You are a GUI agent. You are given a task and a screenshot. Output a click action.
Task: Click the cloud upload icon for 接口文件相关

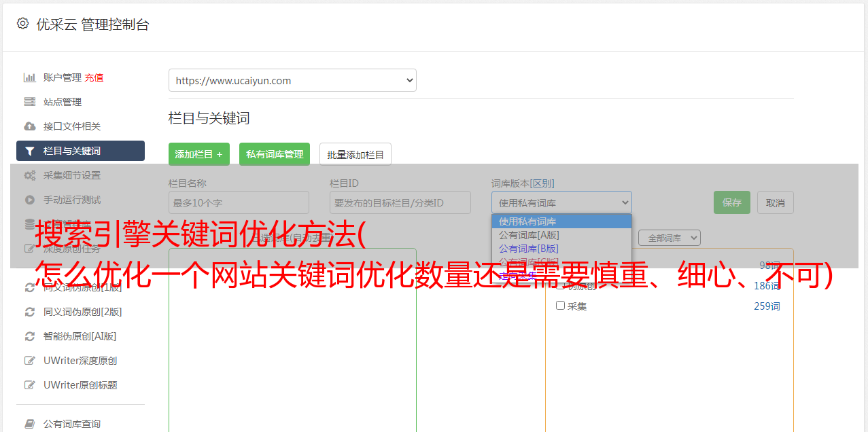coord(30,126)
